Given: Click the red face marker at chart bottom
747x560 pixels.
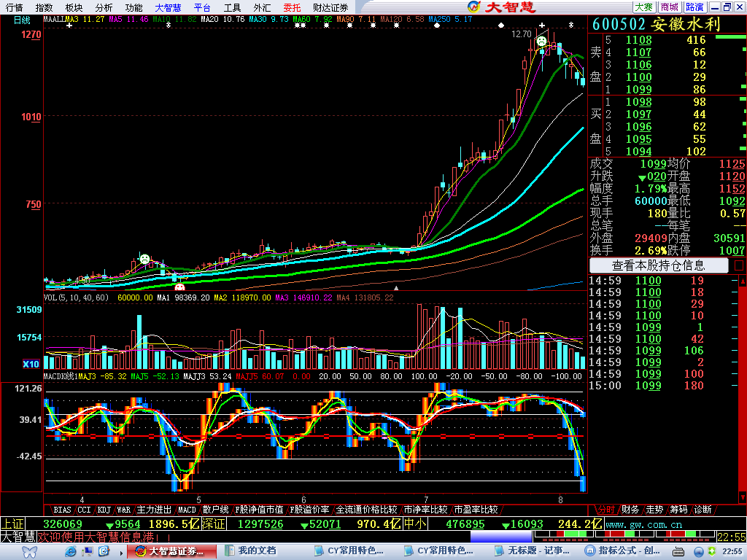Looking at the screenshot, I should (179, 287).
